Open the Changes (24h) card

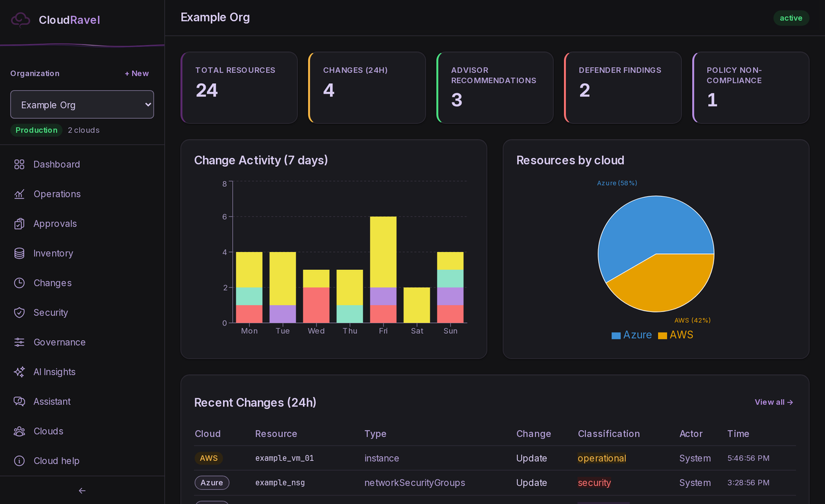(x=367, y=88)
